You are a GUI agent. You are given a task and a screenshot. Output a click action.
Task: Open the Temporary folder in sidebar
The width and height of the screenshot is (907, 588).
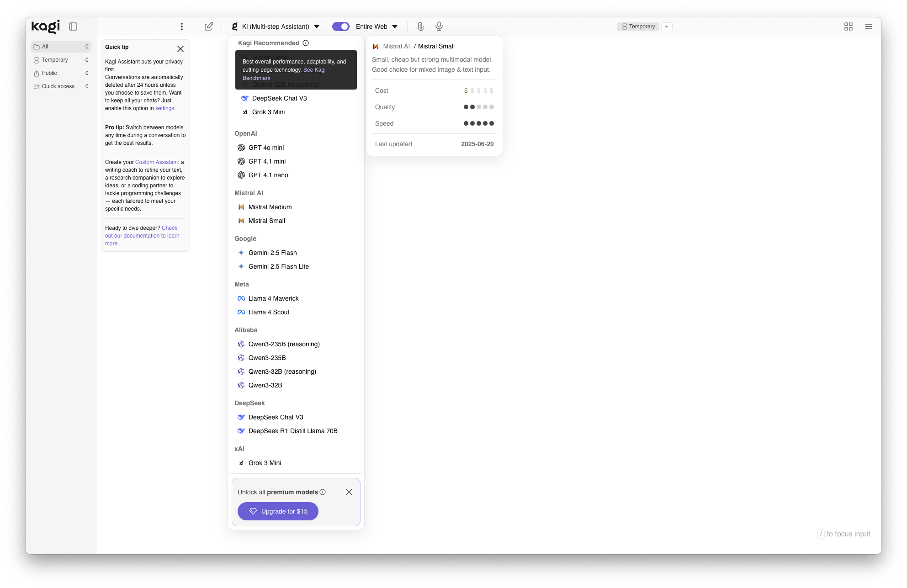point(55,60)
